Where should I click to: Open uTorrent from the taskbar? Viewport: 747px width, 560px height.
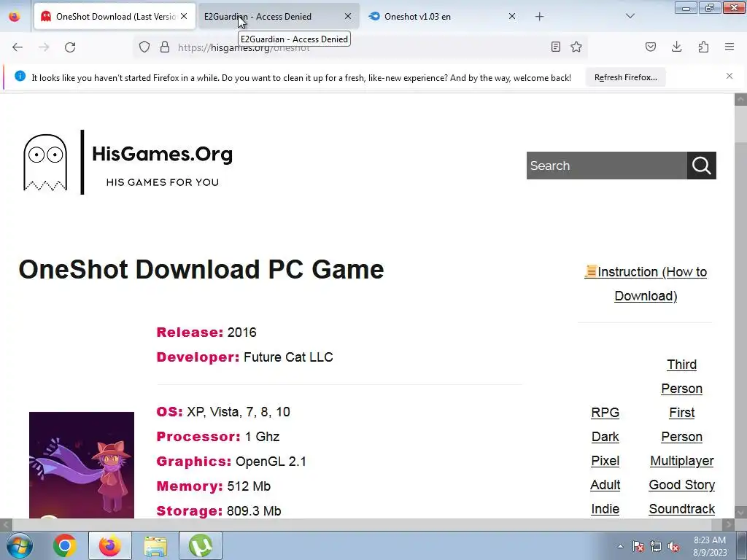201,545
